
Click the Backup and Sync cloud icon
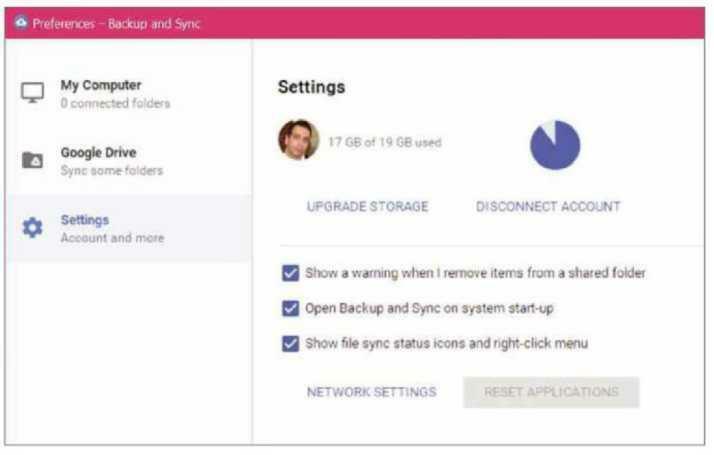pyautogui.click(x=21, y=22)
